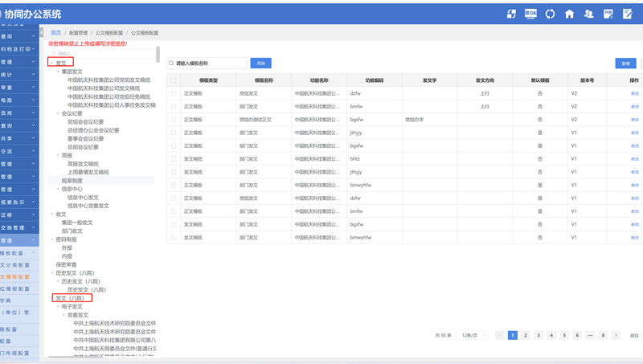Go to the next page with the right arrow
The height and width of the screenshot is (364, 643).
[x=616, y=335]
